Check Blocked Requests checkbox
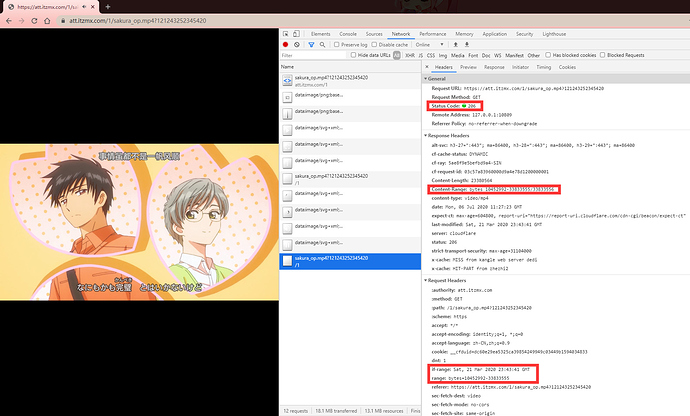Viewport: 690px width, 416px height. point(602,55)
